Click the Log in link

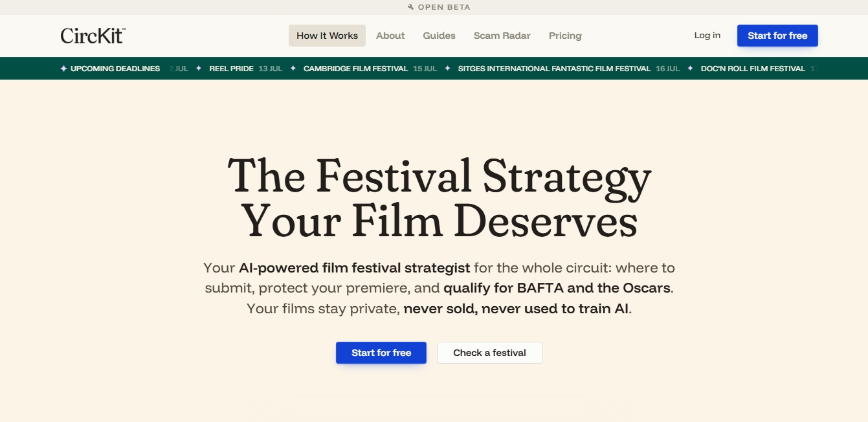(x=707, y=36)
